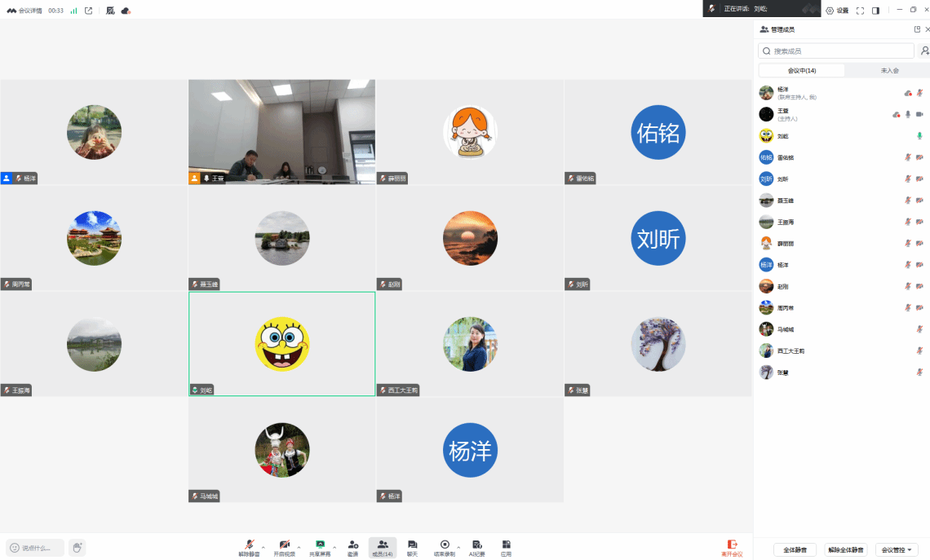Click the 全体静音 button
Image resolution: width=930 pixels, height=560 pixels.
[795, 550]
